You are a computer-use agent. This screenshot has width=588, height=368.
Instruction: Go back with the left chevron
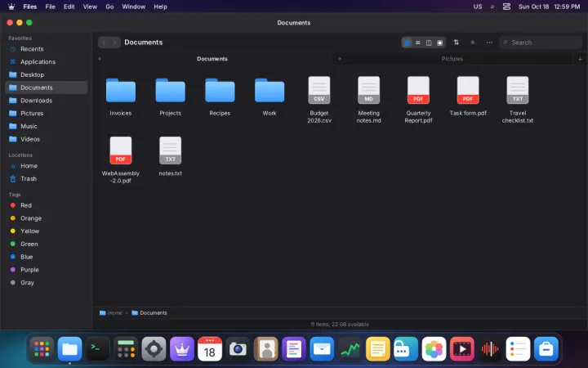coord(104,43)
